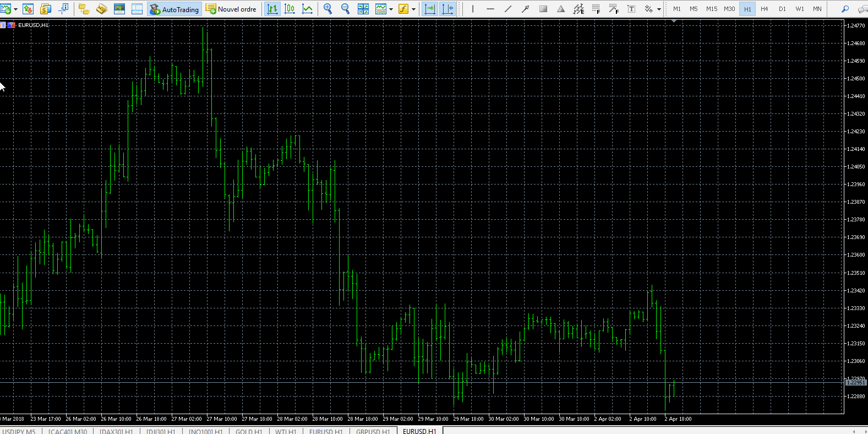Click the Zoom In magnifier icon

coord(328,9)
